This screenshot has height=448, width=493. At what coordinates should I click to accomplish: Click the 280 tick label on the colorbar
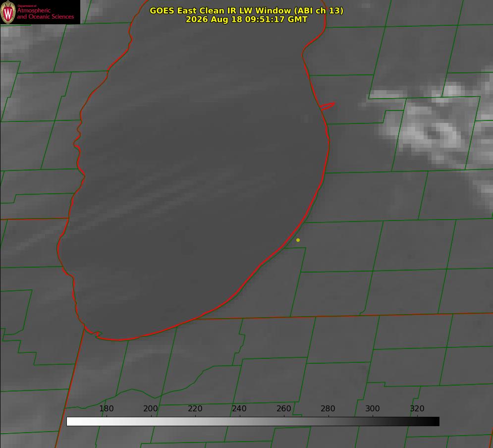point(328,408)
